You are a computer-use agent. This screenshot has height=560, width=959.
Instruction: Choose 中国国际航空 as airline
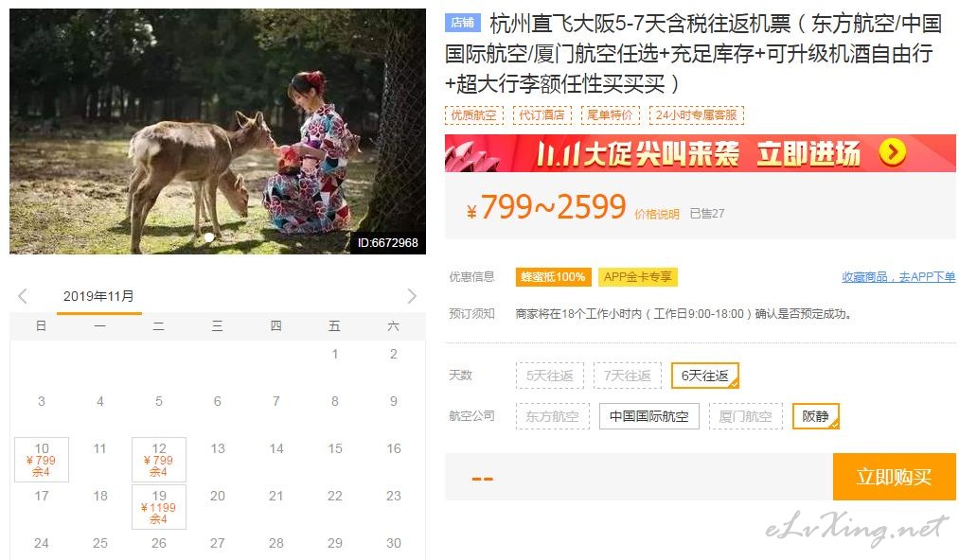(x=648, y=416)
